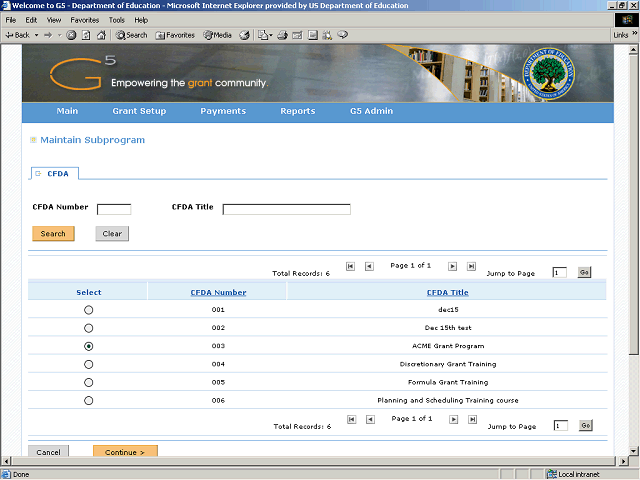Go to browser Home page icon
The width and height of the screenshot is (640, 480).
click(x=101, y=35)
